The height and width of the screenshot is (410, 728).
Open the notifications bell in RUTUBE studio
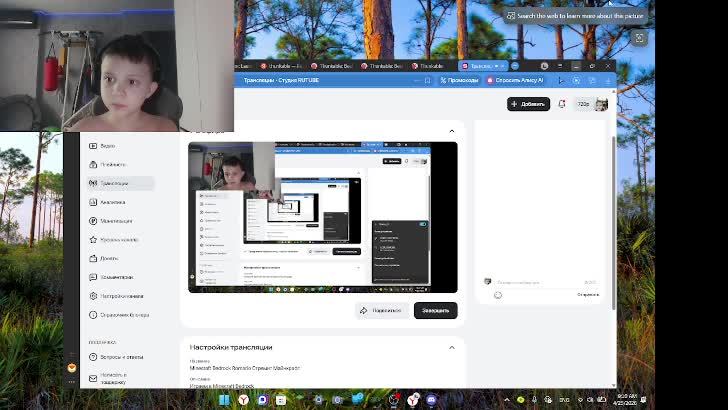pyautogui.click(x=562, y=104)
